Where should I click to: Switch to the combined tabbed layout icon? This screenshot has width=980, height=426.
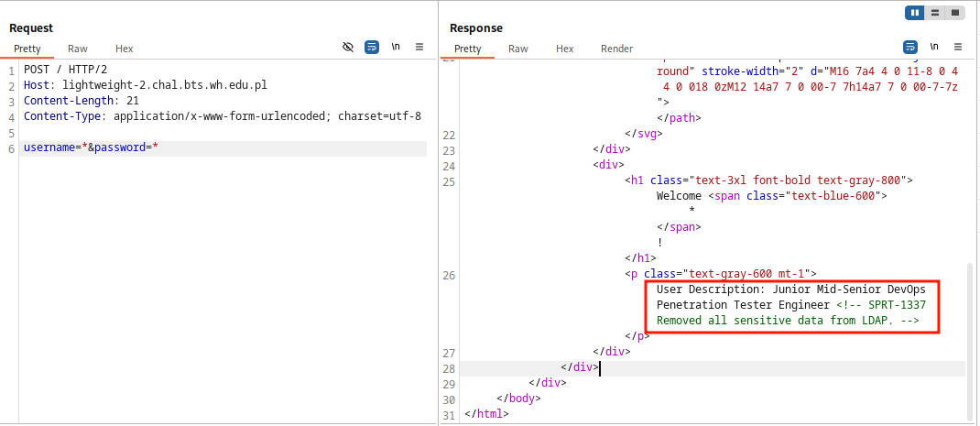coord(955,13)
